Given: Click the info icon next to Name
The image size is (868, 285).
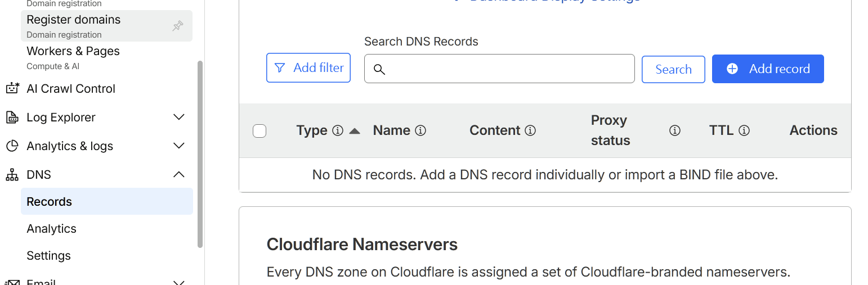Looking at the screenshot, I should [x=420, y=130].
